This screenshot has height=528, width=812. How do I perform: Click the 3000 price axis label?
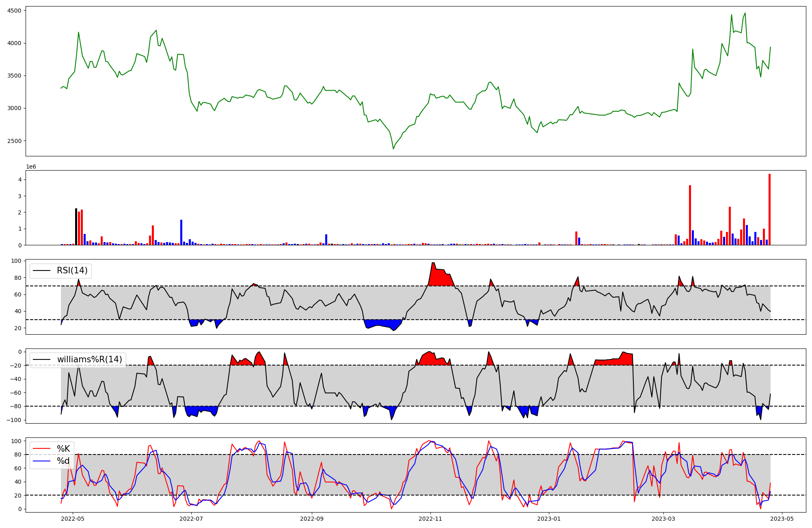coord(15,108)
